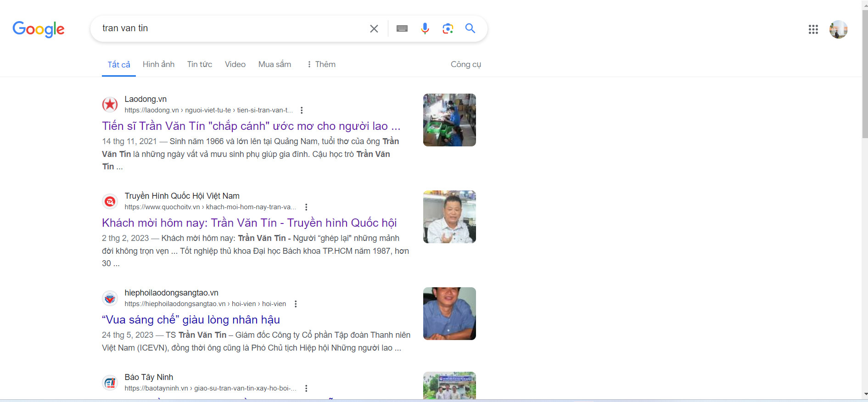
Task: Open options menu for Laodong.vn result
Action: pyautogui.click(x=302, y=110)
